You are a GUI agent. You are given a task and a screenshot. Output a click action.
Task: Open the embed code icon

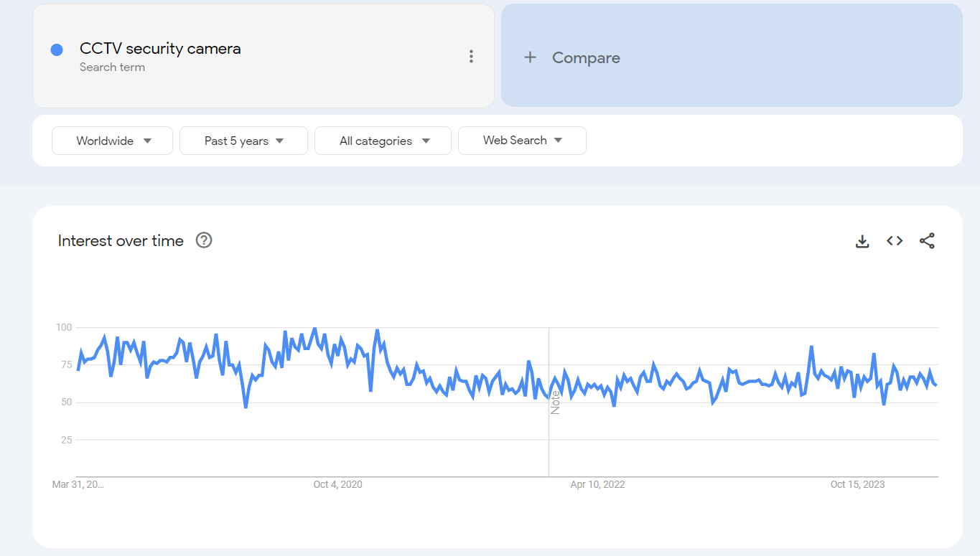tap(895, 241)
